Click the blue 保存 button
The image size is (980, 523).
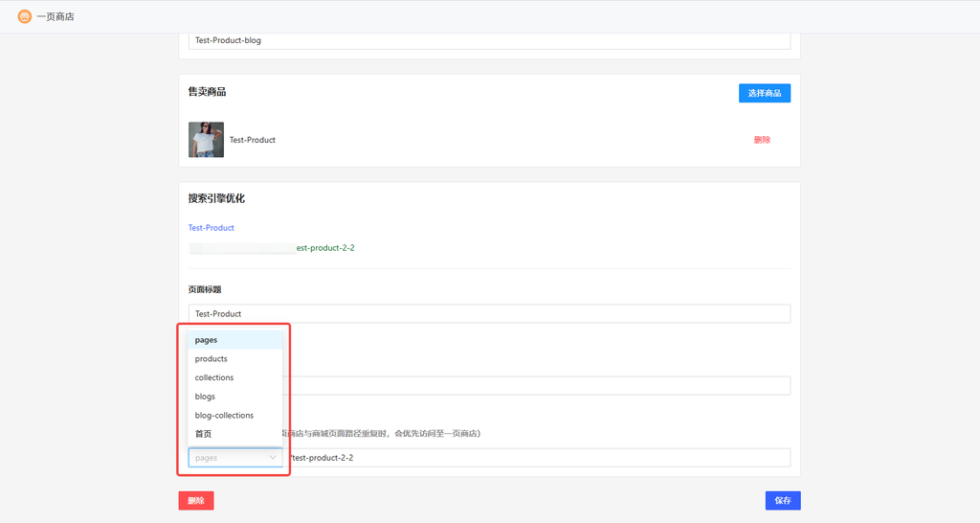pyautogui.click(x=782, y=500)
